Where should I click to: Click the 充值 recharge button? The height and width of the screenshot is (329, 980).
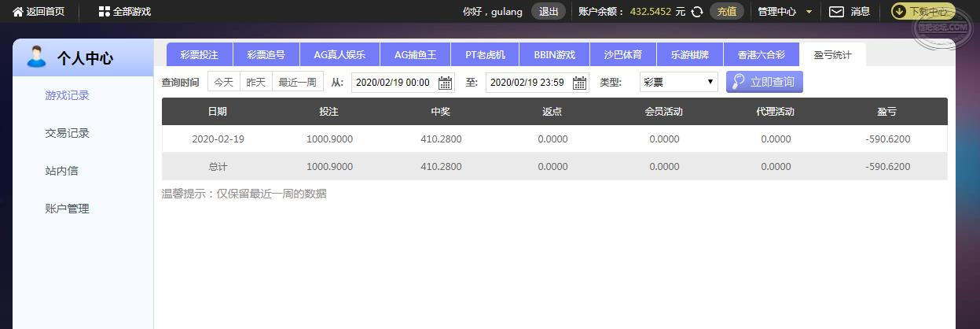(x=727, y=12)
